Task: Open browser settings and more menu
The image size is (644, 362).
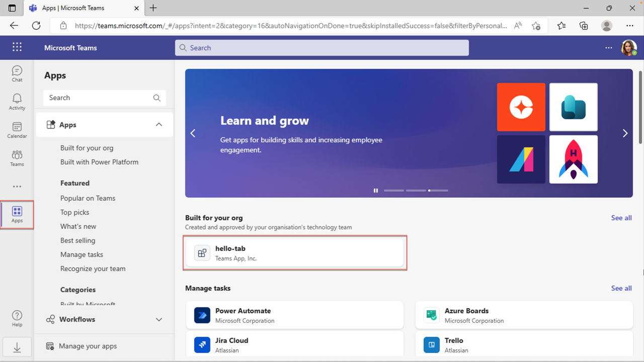Action: (630, 26)
